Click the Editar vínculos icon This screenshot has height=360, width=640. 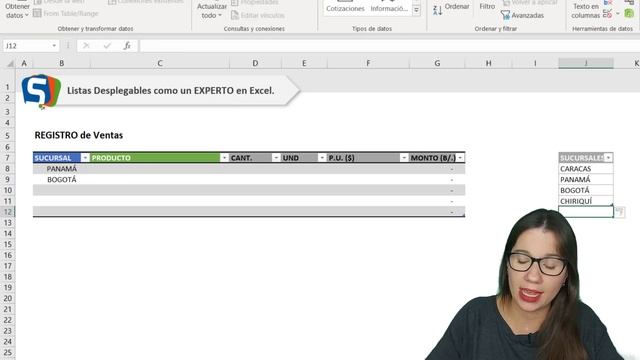point(235,16)
